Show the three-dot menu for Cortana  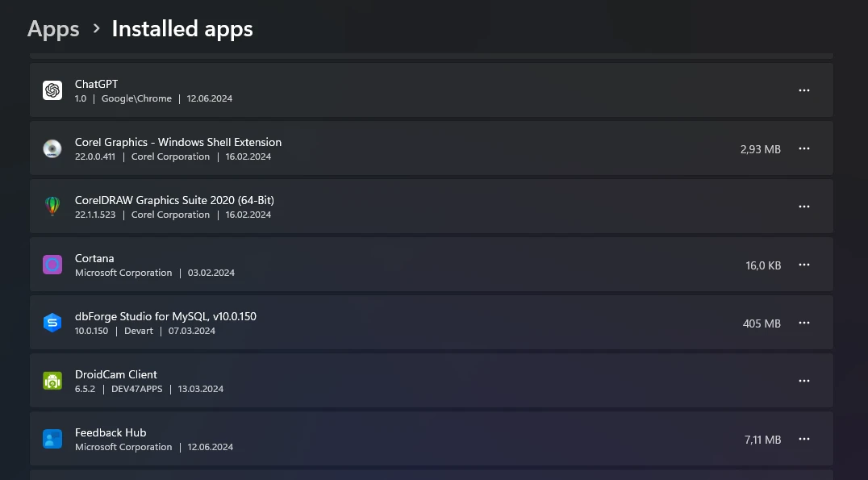tap(803, 265)
